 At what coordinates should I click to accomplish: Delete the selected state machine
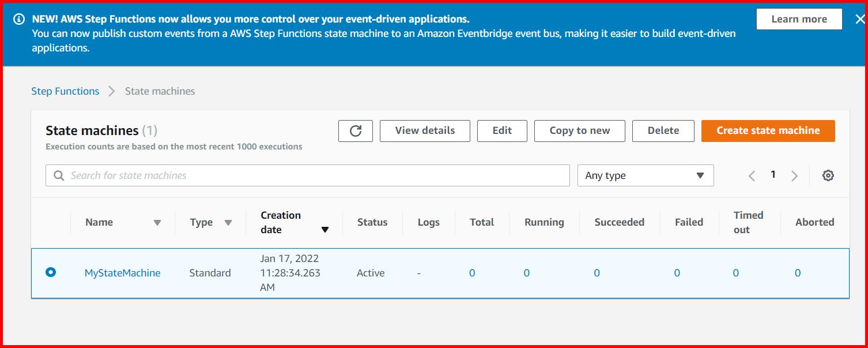pyautogui.click(x=663, y=130)
